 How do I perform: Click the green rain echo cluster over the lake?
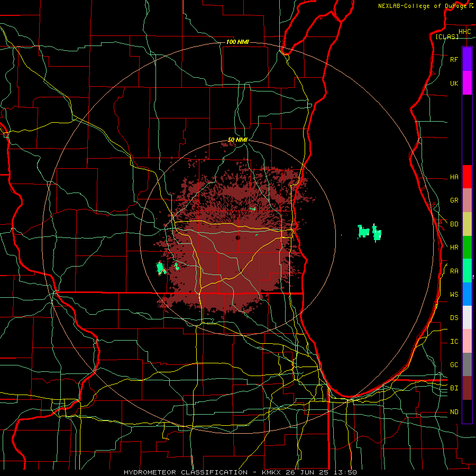click(370, 233)
